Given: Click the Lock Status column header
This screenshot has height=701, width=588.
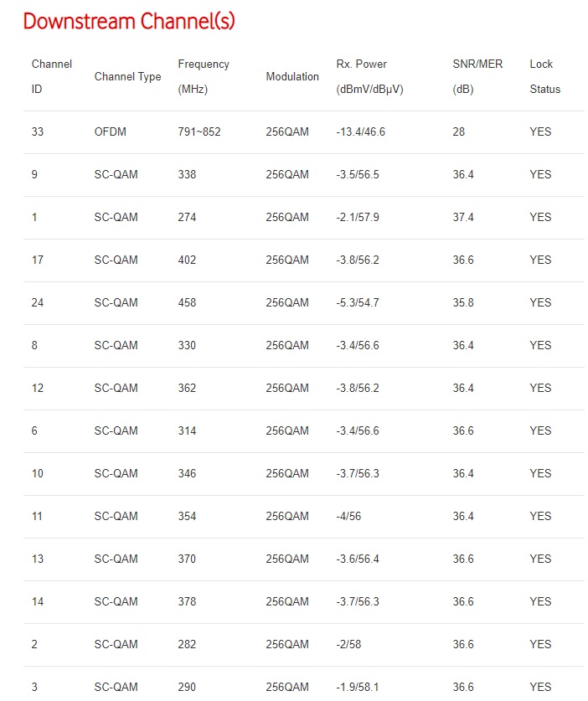Looking at the screenshot, I should [545, 76].
